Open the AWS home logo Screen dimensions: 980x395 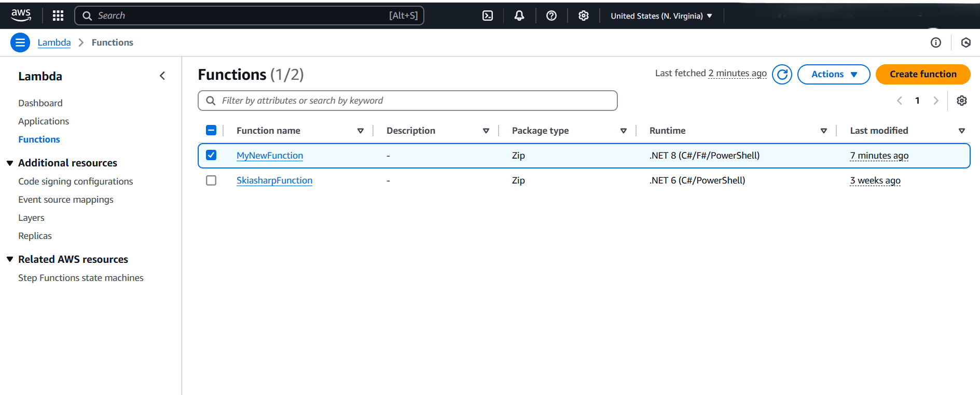pyautogui.click(x=21, y=16)
